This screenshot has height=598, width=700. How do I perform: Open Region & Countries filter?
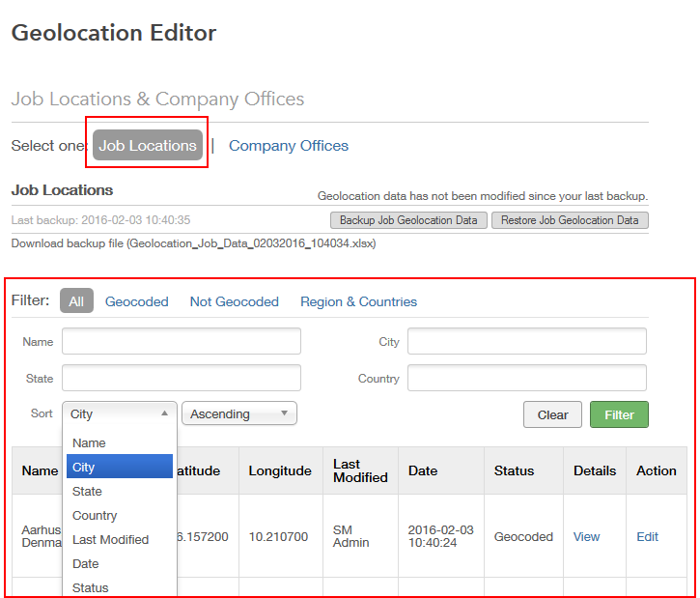coord(358,301)
